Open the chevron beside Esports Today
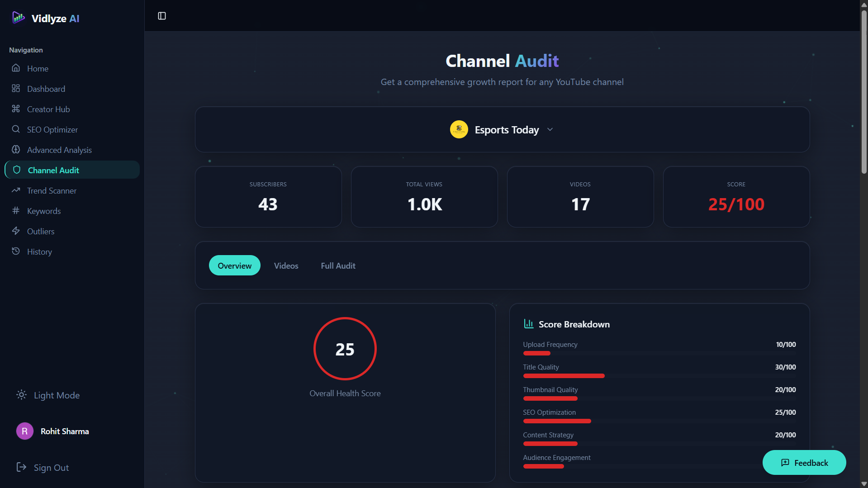This screenshot has width=868, height=488. coord(550,129)
